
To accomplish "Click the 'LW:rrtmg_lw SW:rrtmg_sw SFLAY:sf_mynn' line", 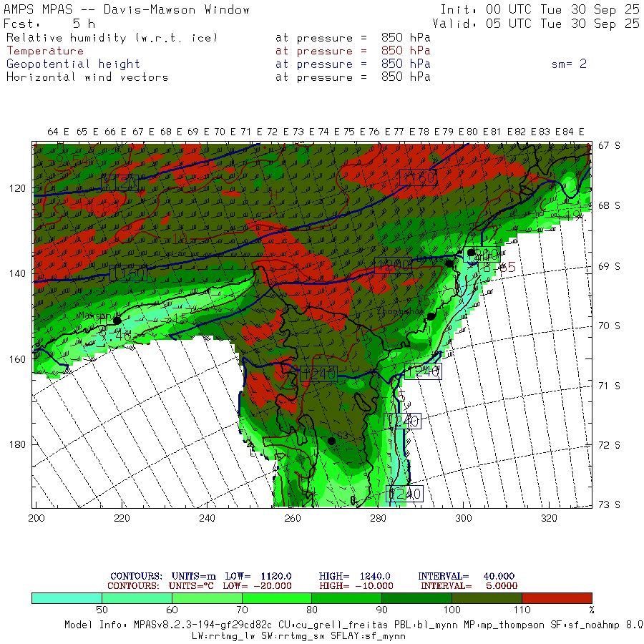I will [x=298, y=636].
